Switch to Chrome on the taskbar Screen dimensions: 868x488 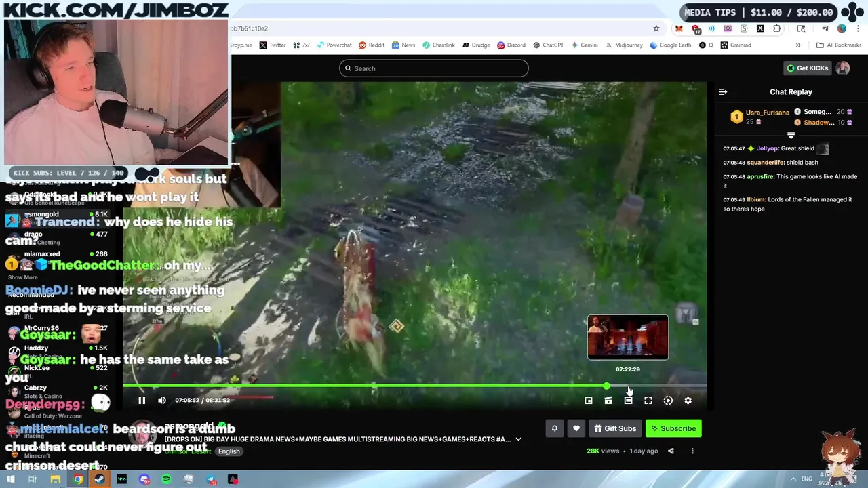click(x=78, y=479)
